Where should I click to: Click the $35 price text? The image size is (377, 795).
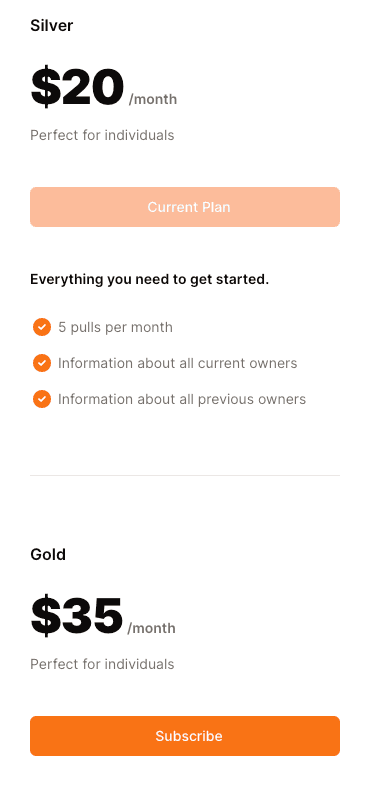[77, 616]
